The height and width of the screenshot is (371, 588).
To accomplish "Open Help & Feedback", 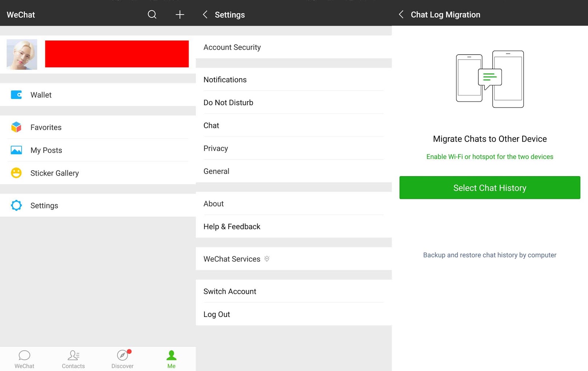I will 294,226.
